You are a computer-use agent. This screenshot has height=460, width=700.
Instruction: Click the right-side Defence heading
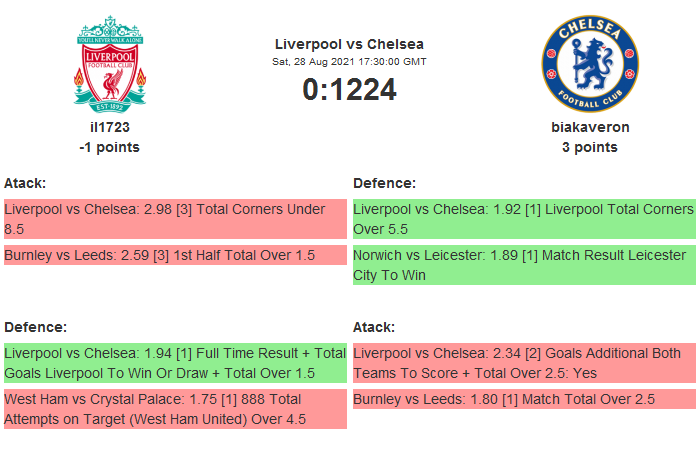(384, 183)
